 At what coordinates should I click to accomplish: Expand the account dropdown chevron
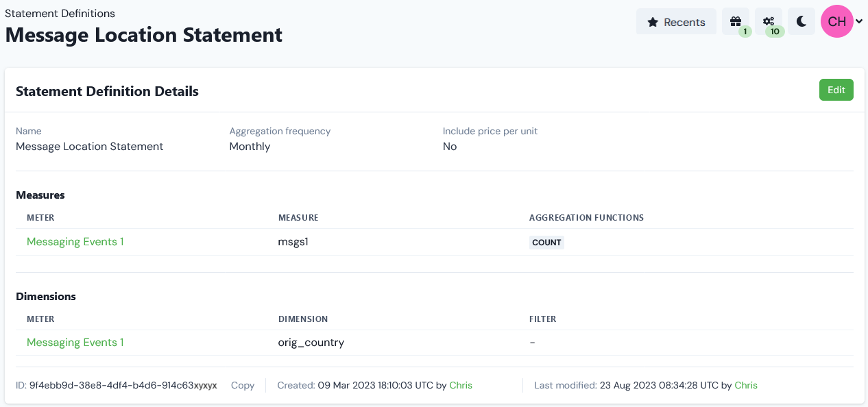(858, 21)
